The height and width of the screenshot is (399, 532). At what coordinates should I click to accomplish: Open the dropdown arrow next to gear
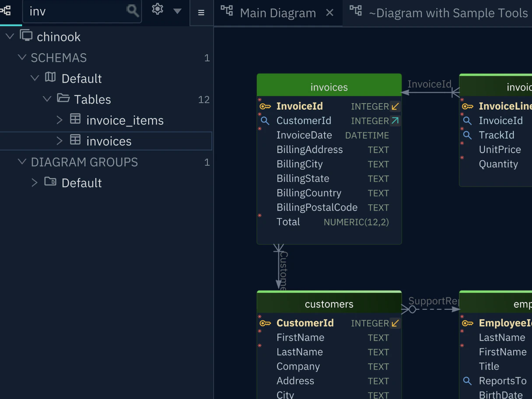tap(177, 11)
